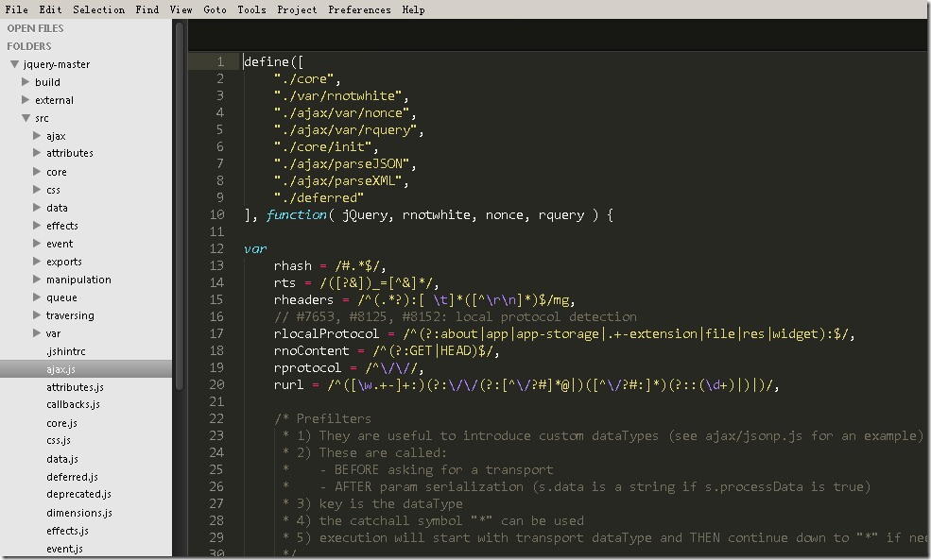The image size is (931, 560).
Task: Click the sidebar vertical scrollbar
Action: (180, 207)
